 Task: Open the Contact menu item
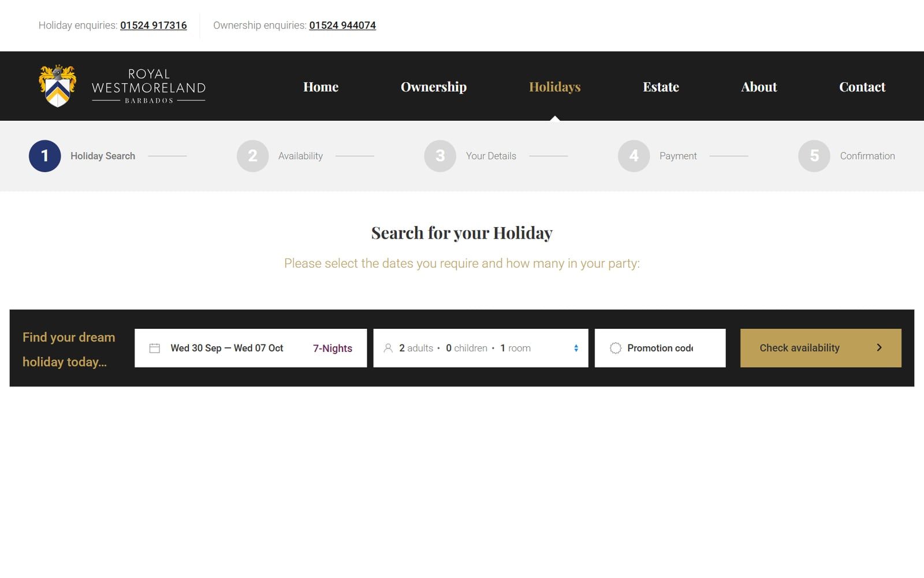862,87
